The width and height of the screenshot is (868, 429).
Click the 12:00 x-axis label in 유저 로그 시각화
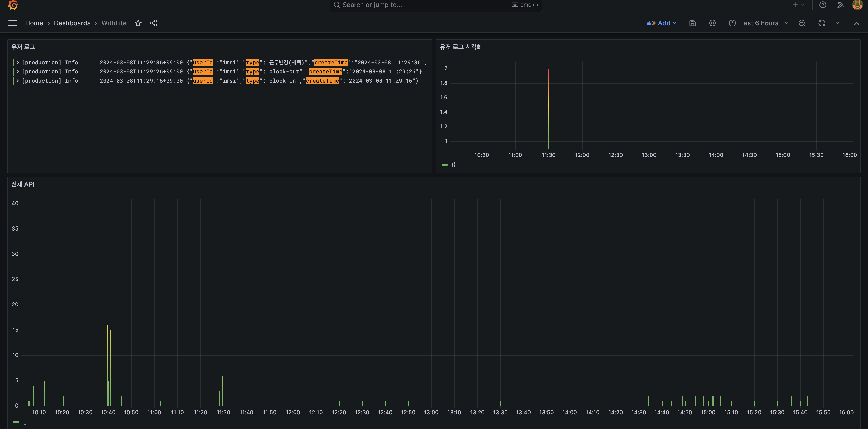coord(582,155)
